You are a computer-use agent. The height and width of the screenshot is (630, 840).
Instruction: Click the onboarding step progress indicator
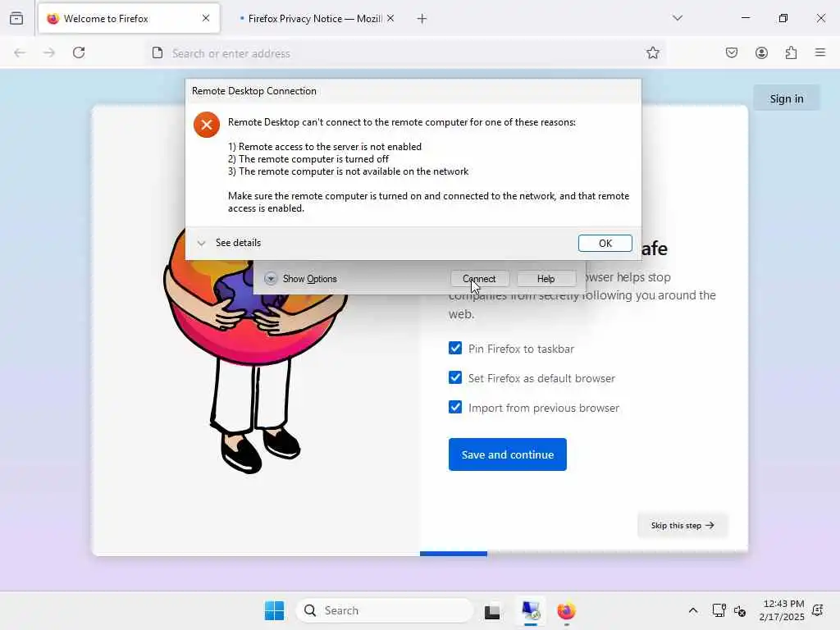pos(453,554)
